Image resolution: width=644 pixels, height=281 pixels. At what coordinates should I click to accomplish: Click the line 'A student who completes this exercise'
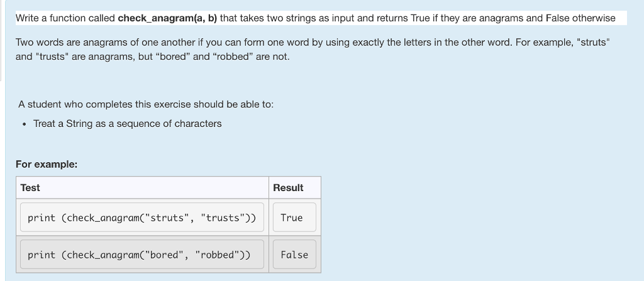click(146, 104)
